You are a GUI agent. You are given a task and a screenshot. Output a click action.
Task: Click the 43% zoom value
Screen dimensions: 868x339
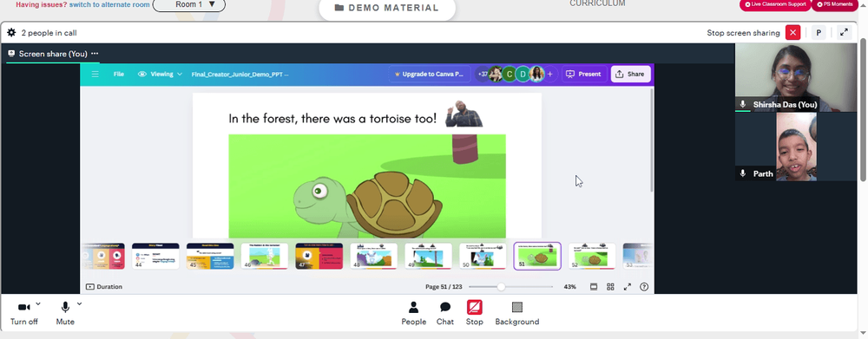pyautogui.click(x=569, y=286)
